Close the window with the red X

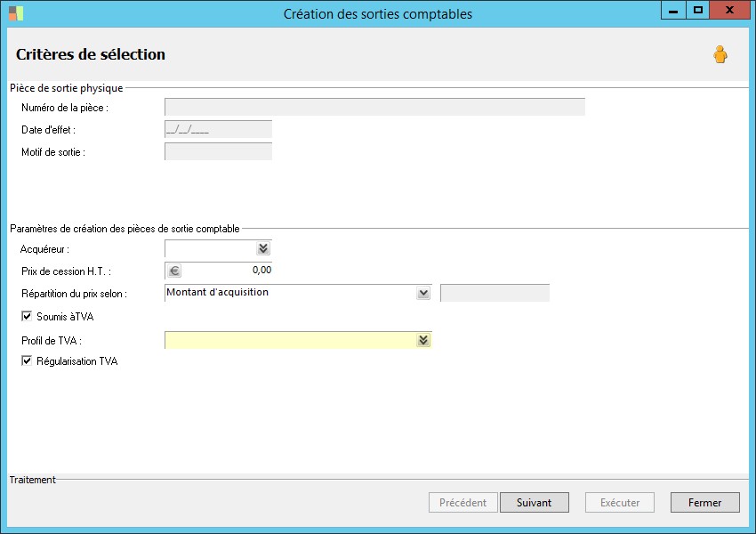[x=729, y=11]
